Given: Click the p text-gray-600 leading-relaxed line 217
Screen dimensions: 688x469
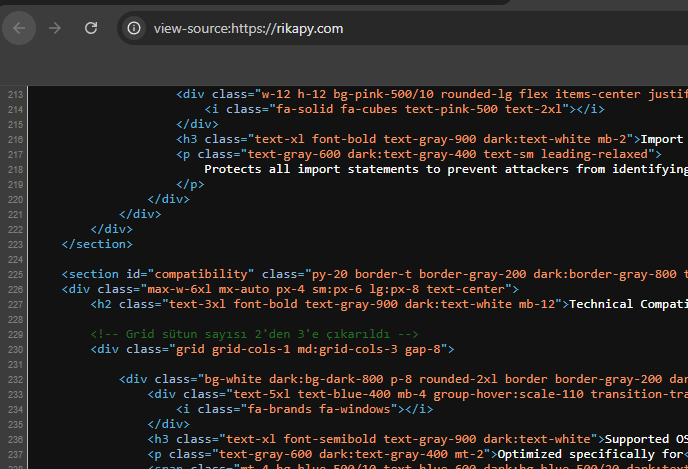Looking at the screenshot, I should pyautogui.click(x=419, y=154).
